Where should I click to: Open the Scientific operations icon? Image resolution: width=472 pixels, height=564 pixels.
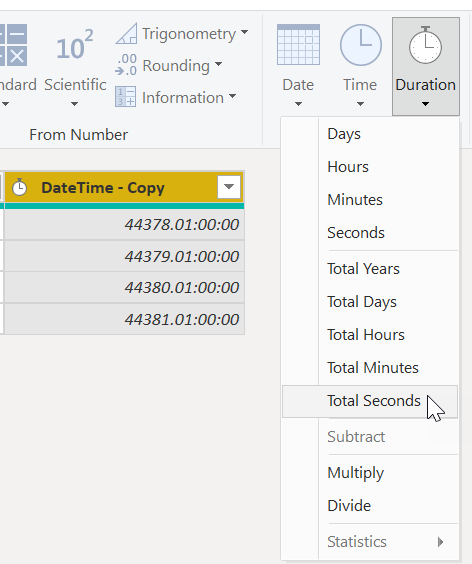[x=75, y=45]
